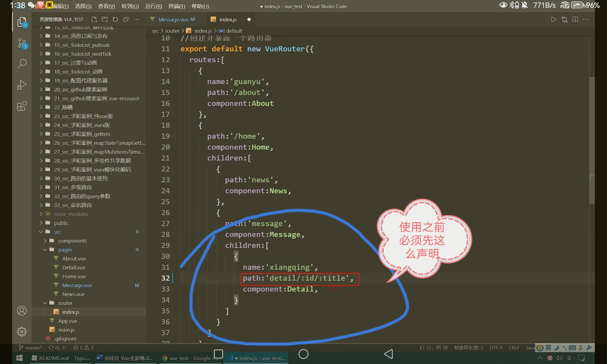This screenshot has height=364, width=607.
Task: Click the CRLF line ending indicator
Action: [514, 348]
